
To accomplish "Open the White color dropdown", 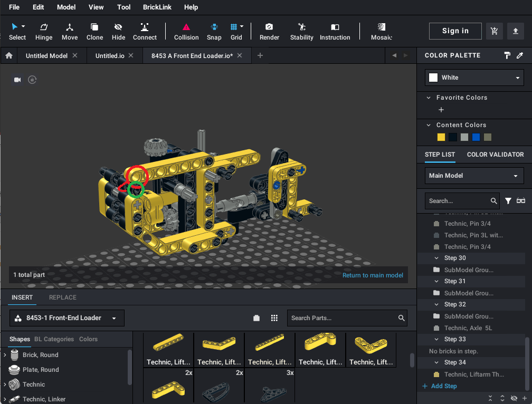I will point(474,78).
